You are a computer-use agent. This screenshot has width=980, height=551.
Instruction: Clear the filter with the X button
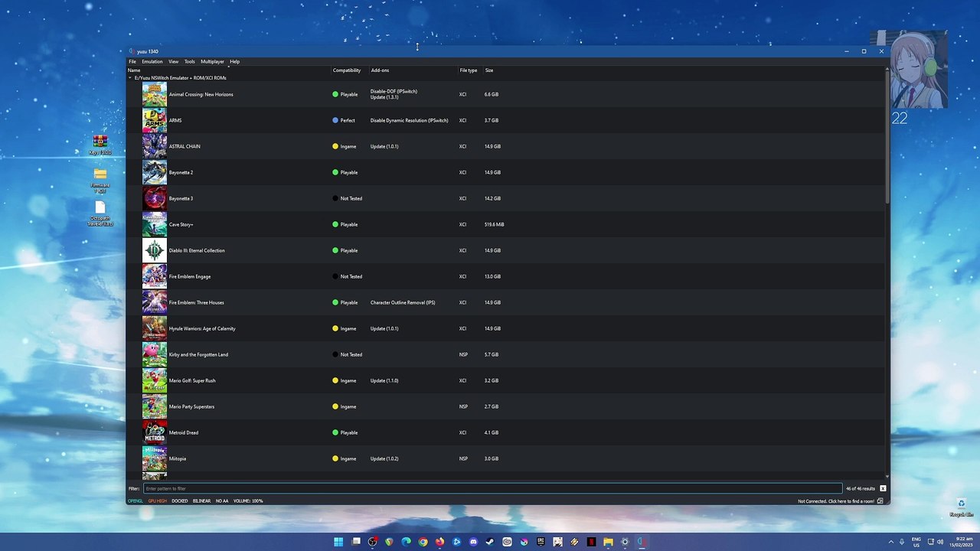(x=883, y=488)
